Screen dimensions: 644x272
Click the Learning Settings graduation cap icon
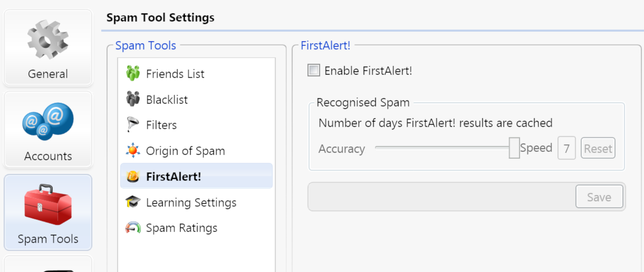coord(133,202)
